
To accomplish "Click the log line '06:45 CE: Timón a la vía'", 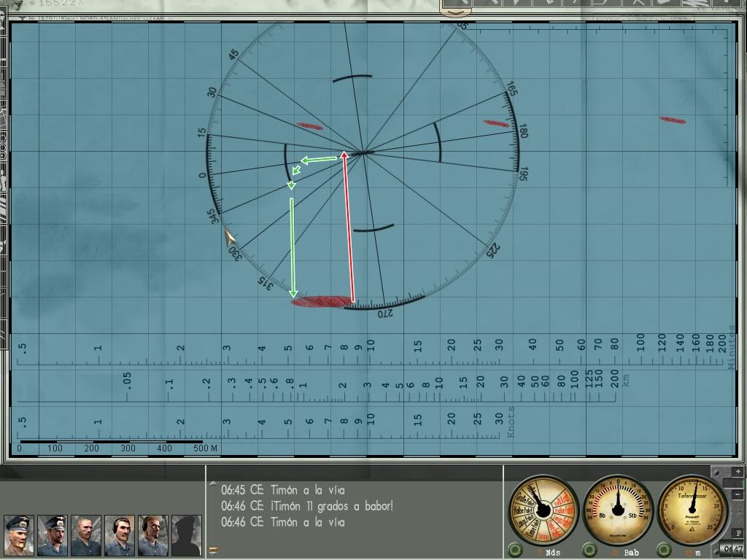I will click(x=283, y=490).
